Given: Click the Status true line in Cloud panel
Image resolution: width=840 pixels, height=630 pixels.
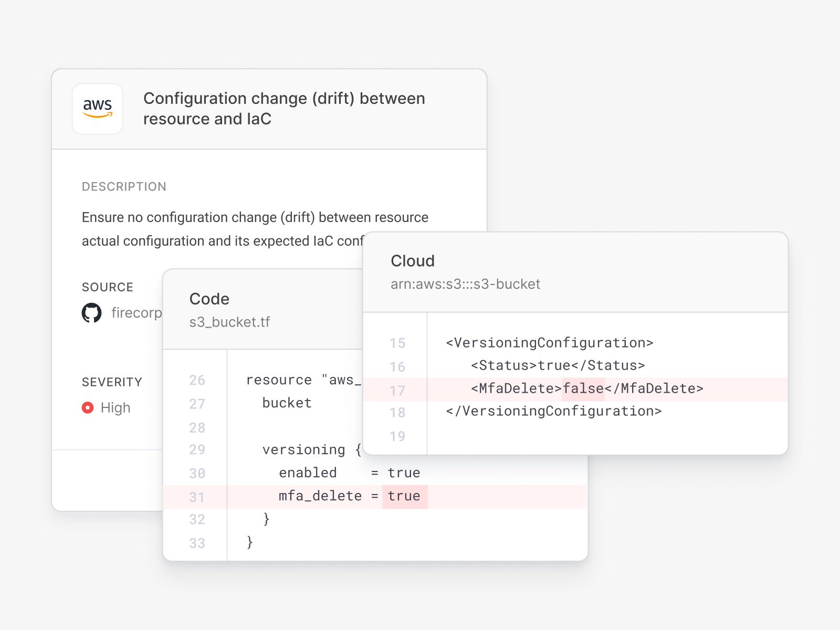Looking at the screenshot, I should (x=558, y=365).
